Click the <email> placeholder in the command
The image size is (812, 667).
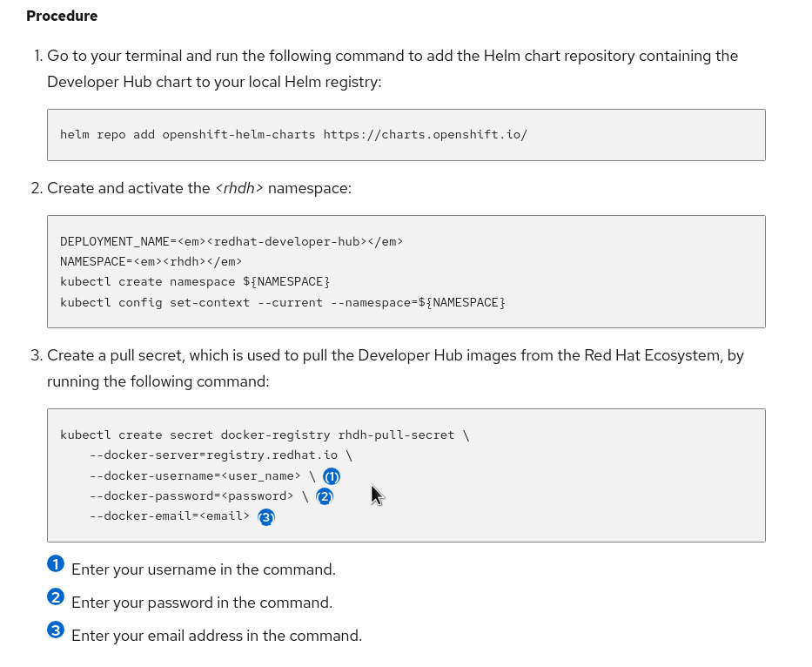pyautogui.click(x=224, y=516)
